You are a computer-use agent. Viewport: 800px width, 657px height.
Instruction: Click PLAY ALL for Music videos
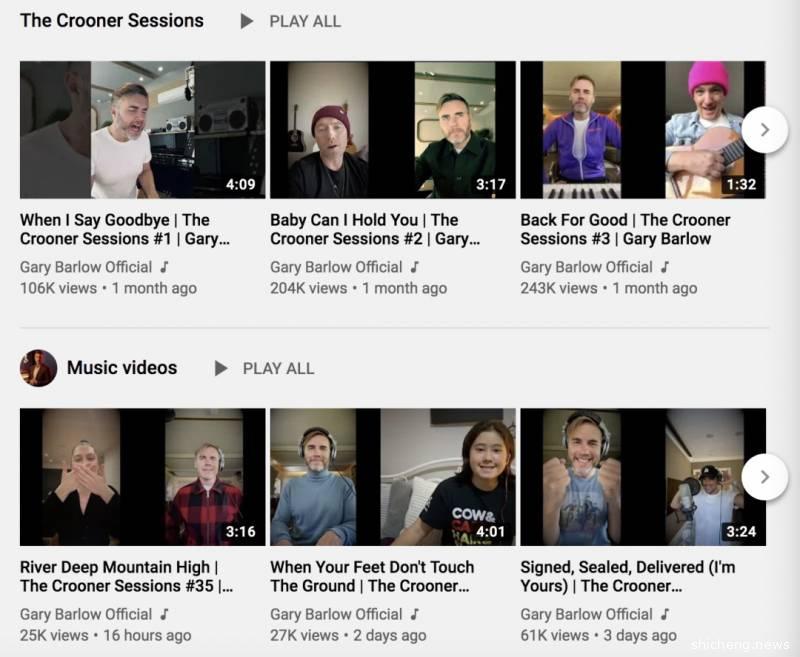pos(278,368)
